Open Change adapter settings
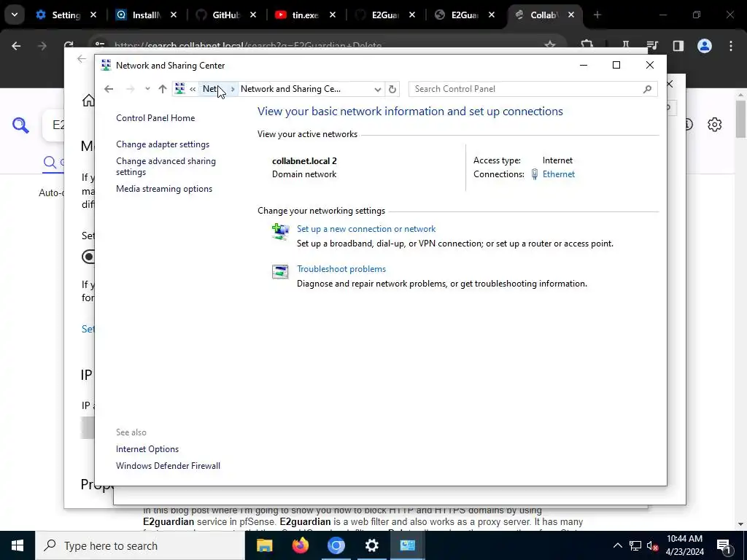The image size is (747, 560). tap(163, 144)
